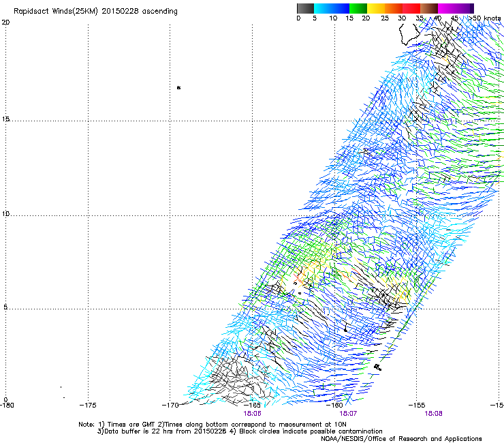The height and width of the screenshot is (443, 504).
Task: Click the longitude axis label '-170'
Action: coord(170,405)
